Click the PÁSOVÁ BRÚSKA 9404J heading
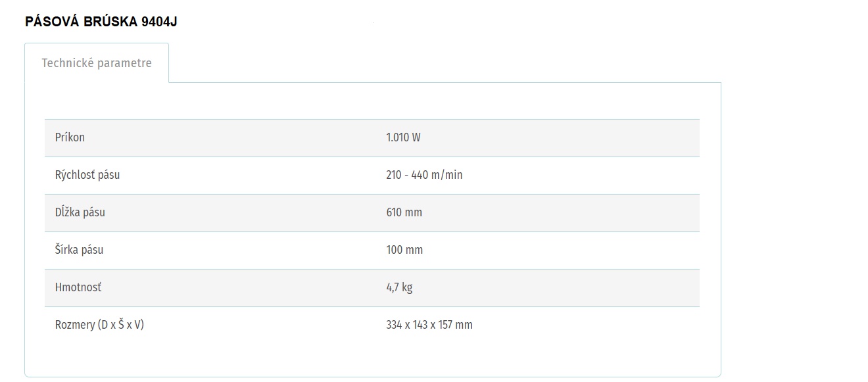868x382 pixels. pyautogui.click(x=101, y=22)
